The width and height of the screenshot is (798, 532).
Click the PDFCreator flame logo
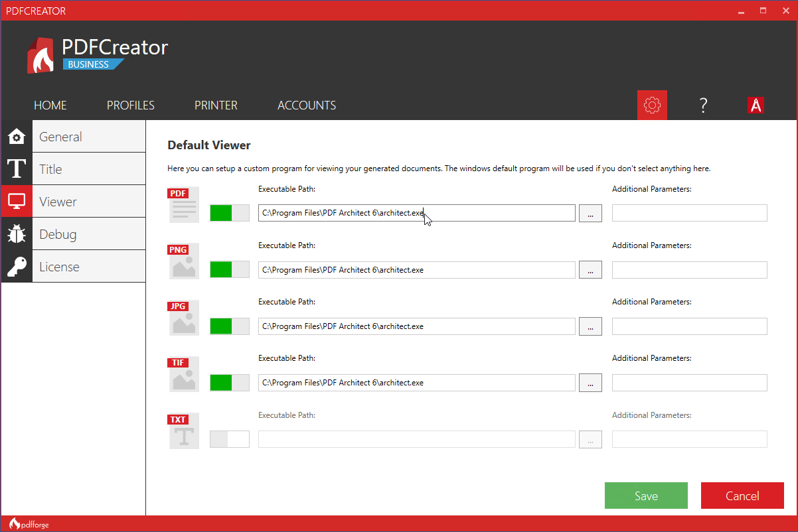[x=40, y=55]
